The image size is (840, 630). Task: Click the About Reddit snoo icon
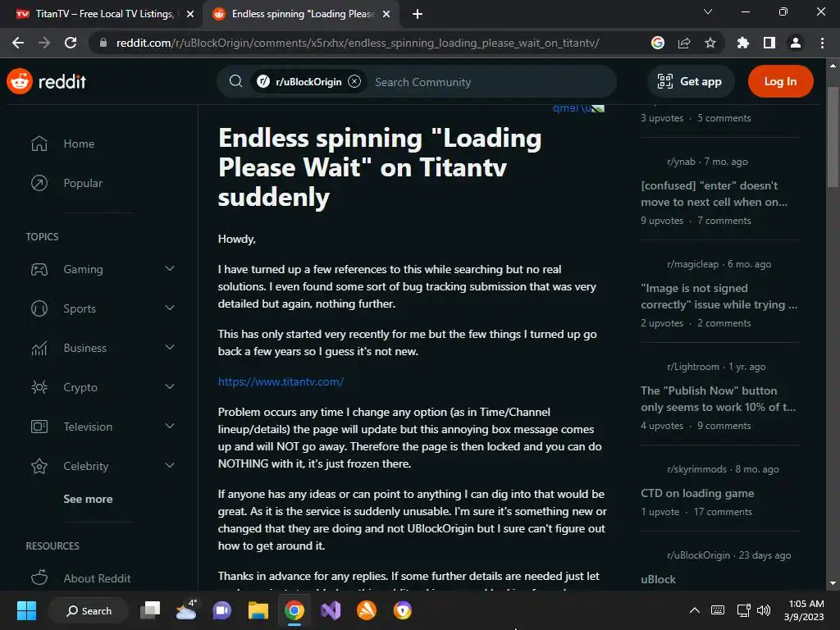[39, 577]
